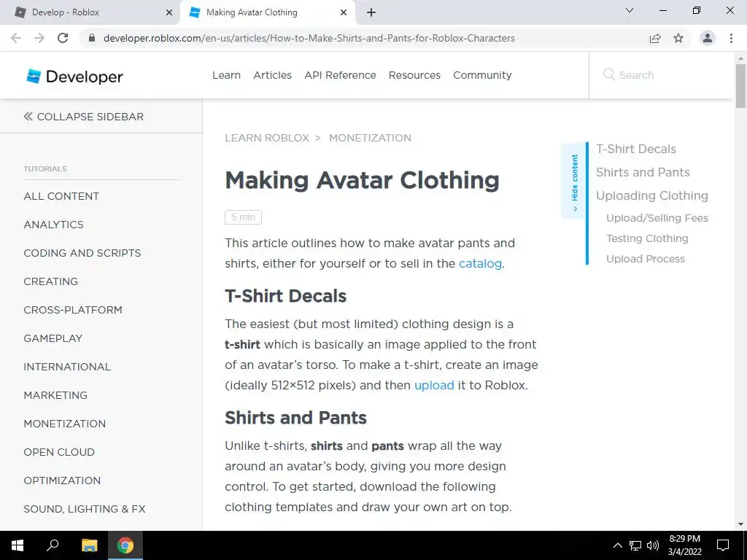Bookmark this page with star icon

coord(678,38)
